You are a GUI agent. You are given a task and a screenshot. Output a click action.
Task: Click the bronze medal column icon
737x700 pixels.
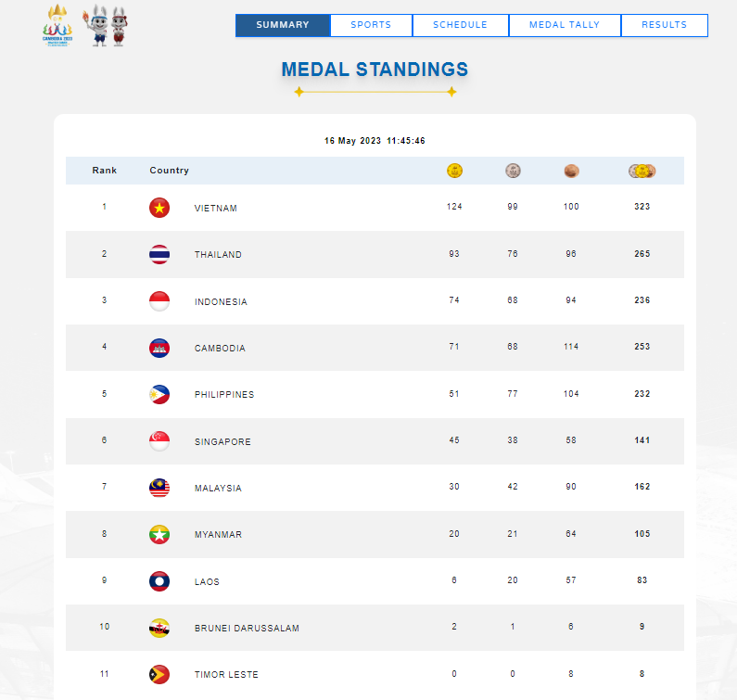[571, 171]
